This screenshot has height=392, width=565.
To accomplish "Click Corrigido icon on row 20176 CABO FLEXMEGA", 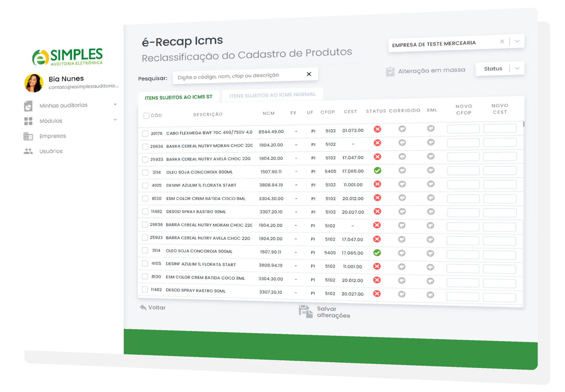I will pyautogui.click(x=402, y=129).
